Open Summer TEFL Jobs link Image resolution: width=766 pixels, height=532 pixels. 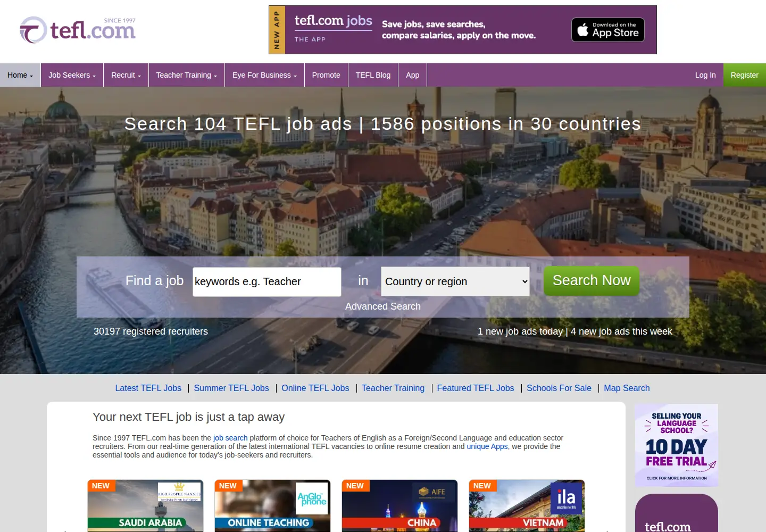pyautogui.click(x=231, y=388)
